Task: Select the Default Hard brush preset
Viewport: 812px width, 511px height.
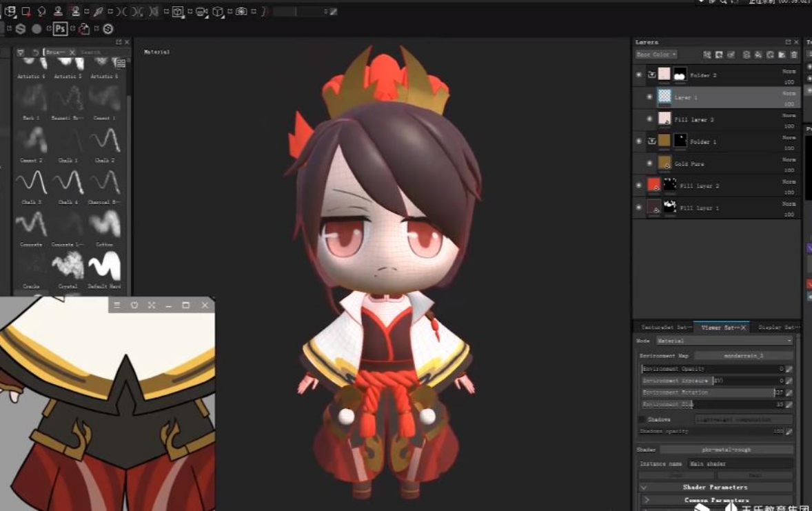Action: (105, 266)
